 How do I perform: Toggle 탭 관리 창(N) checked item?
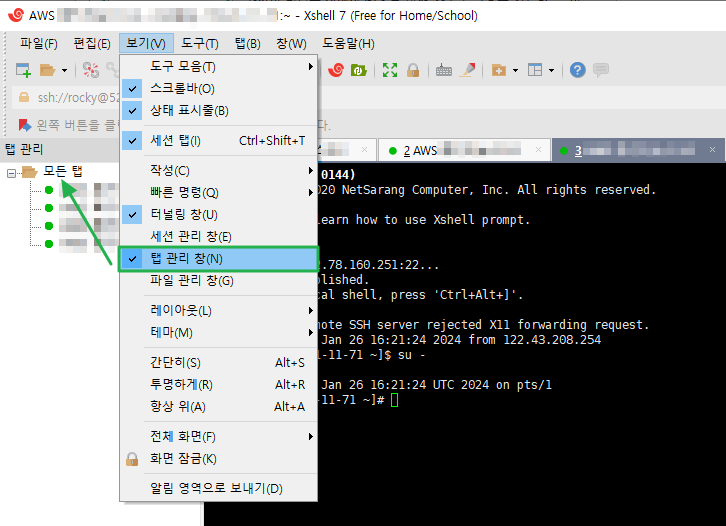click(219, 259)
